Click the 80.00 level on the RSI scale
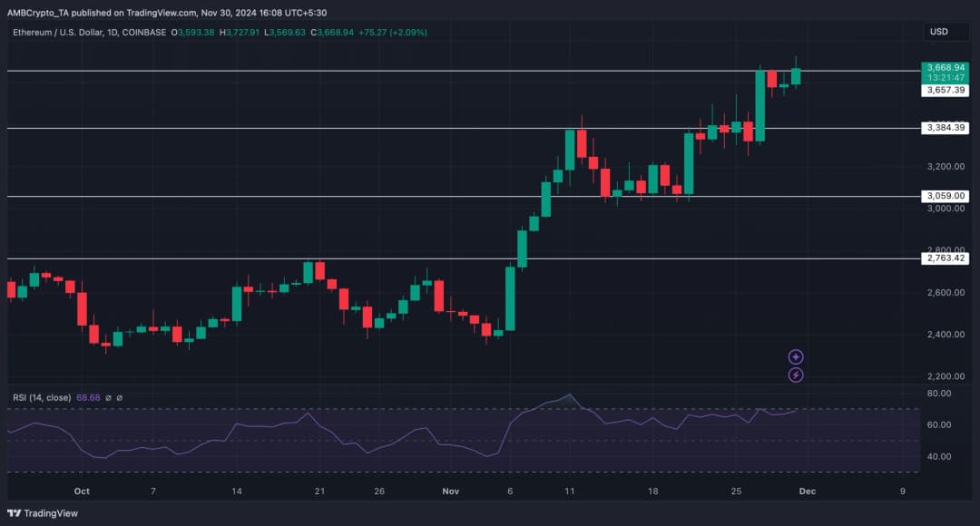The image size is (980, 526). click(x=938, y=394)
